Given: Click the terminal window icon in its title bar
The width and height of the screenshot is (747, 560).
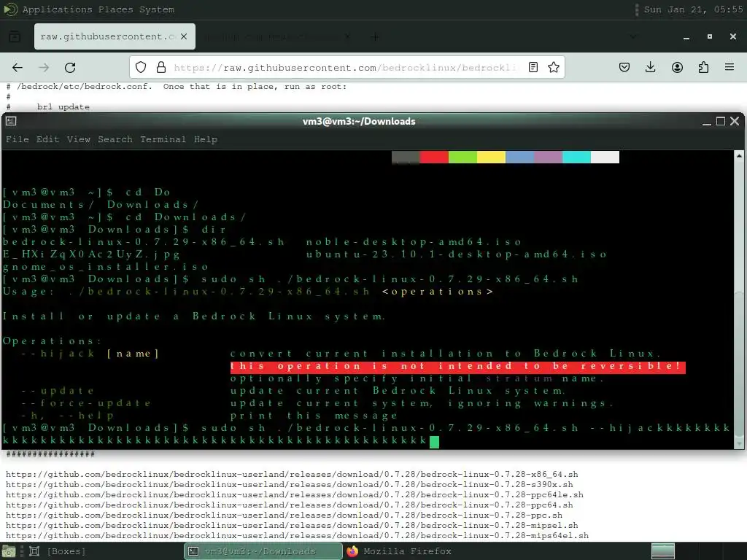Looking at the screenshot, I should tap(11, 122).
